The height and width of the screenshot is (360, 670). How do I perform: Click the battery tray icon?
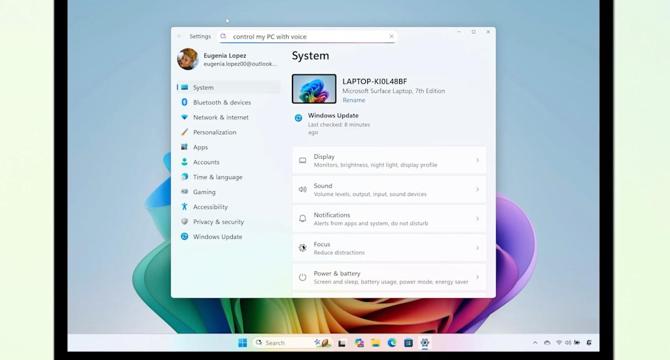[x=577, y=342]
